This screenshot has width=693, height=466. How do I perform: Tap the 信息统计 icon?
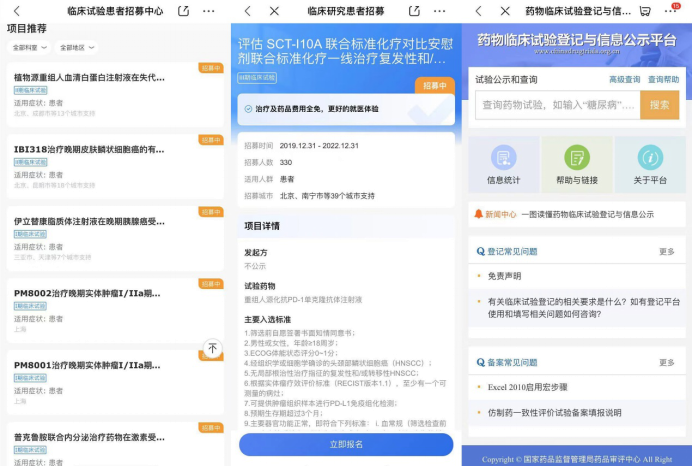503,158
